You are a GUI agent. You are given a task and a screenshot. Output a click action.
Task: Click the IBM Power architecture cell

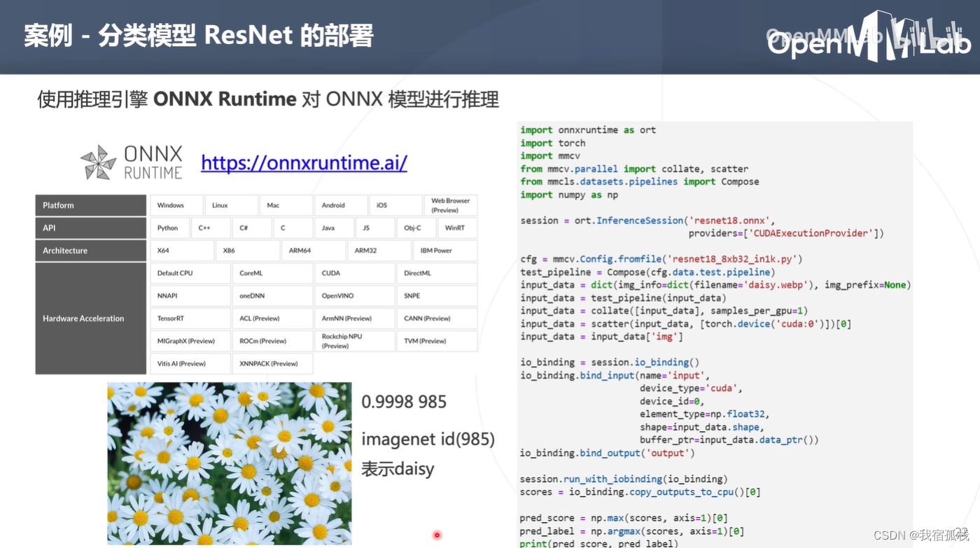tap(445, 251)
